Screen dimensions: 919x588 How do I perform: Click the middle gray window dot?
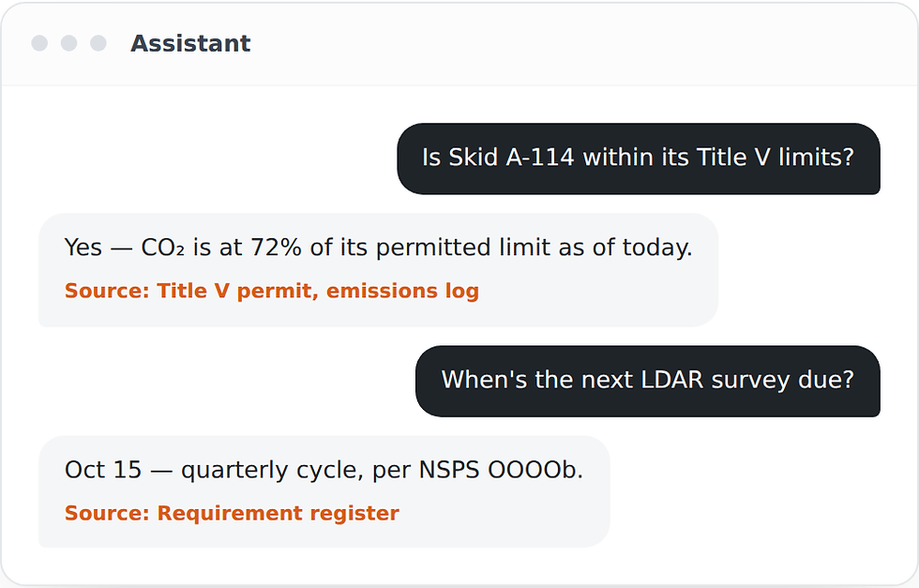tap(69, 43)
